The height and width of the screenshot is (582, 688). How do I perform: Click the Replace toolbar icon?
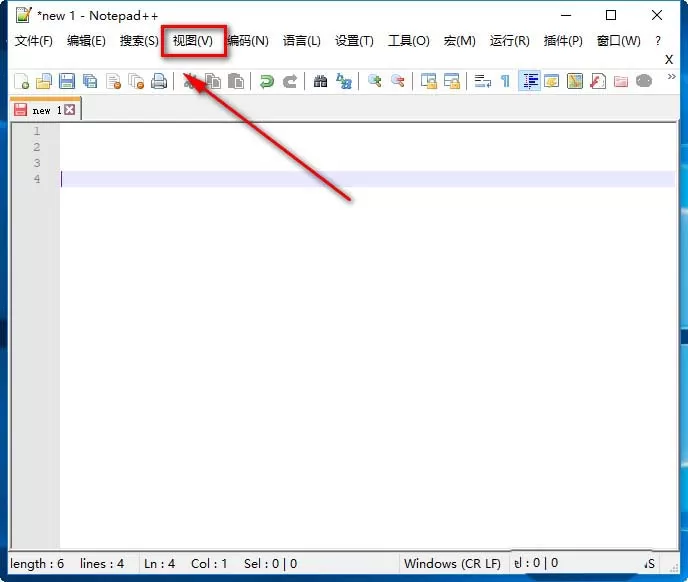344,82
